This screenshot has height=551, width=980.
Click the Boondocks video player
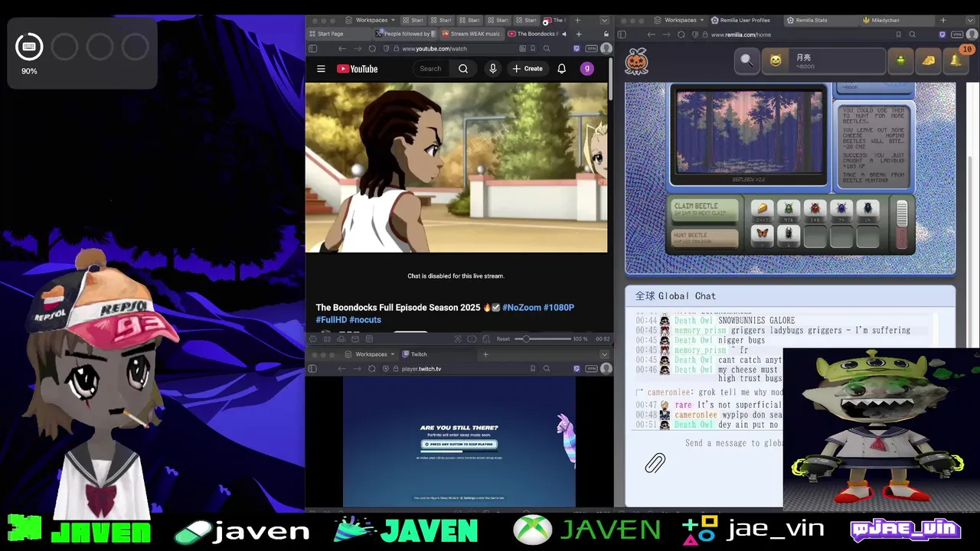pos(456,167)
